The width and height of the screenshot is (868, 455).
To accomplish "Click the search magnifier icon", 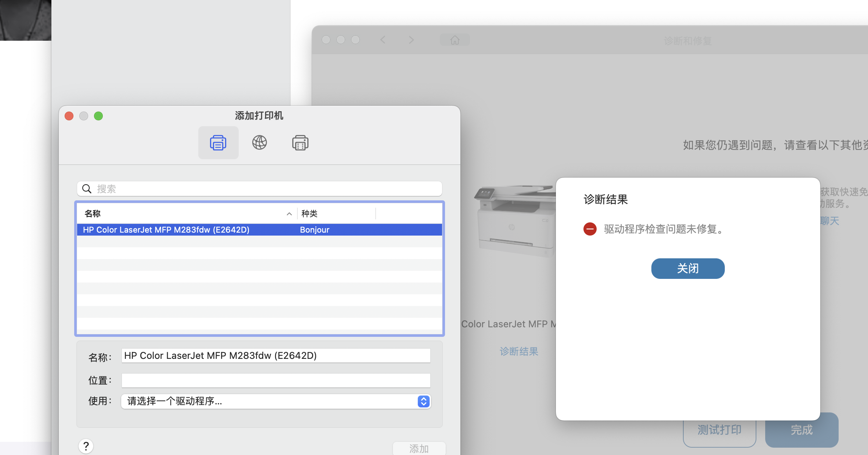I will tap(87, 189).
